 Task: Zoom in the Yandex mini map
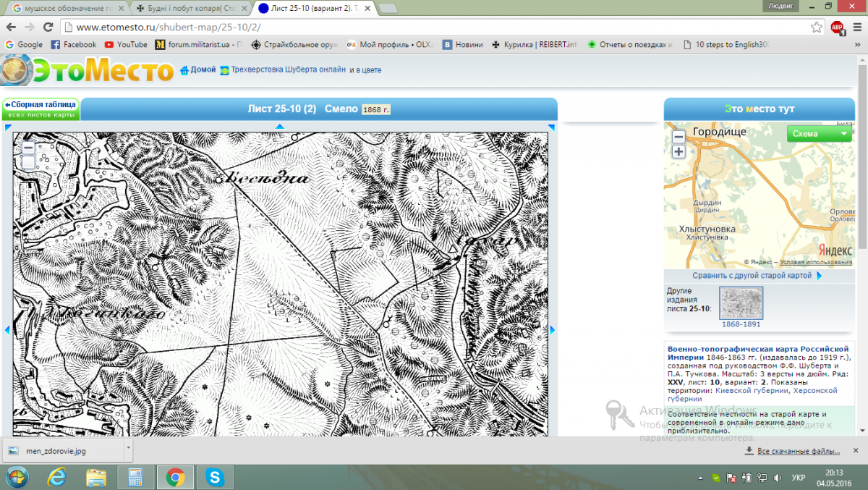pyautogui.click(x=678, y=151)
